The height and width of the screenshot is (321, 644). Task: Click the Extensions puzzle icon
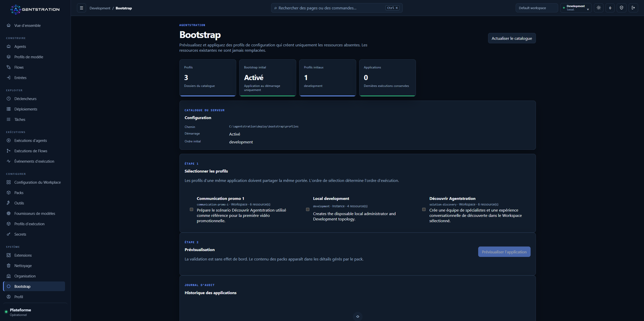coord(9,255)
